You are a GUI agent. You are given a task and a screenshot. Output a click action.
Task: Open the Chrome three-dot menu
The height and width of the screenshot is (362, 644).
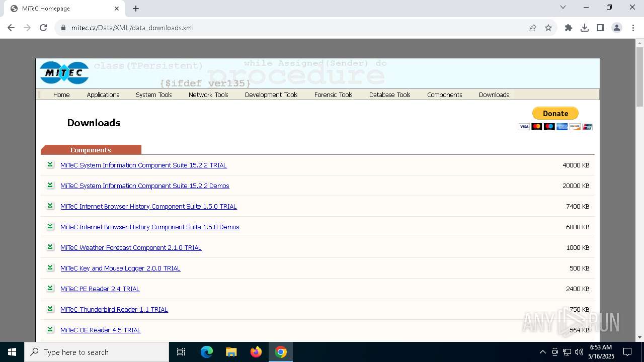(633, 28)
